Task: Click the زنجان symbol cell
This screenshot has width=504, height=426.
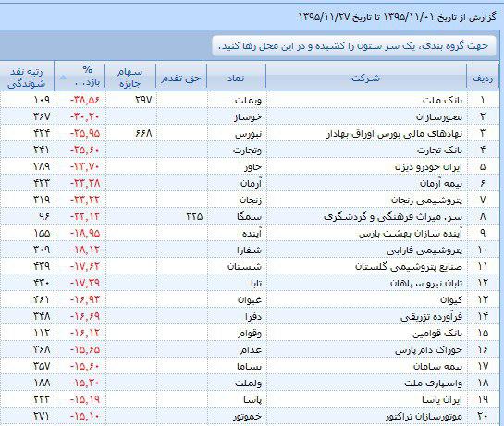Action: pos(238,200)
